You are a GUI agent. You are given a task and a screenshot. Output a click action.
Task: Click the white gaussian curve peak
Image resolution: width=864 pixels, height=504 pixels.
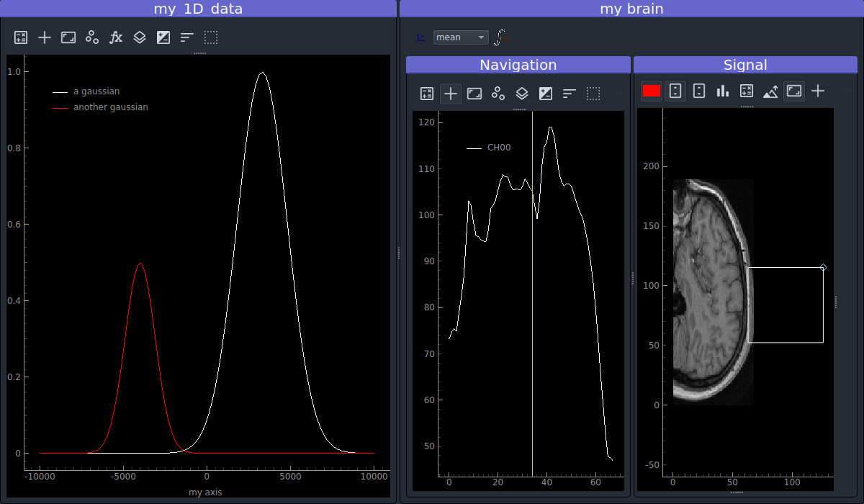pyautogui.click(x=262, y=72)
